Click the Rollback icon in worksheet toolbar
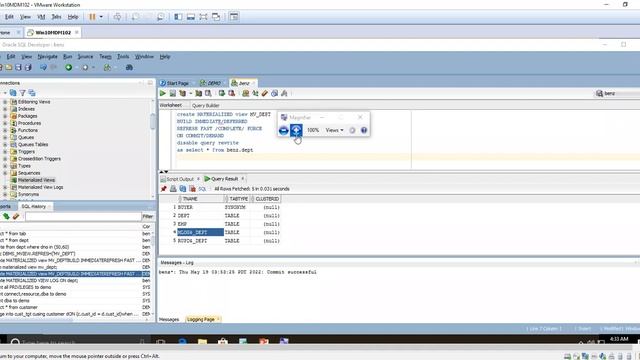This screenshot has width=640, height=360. [x=231, y=93]
